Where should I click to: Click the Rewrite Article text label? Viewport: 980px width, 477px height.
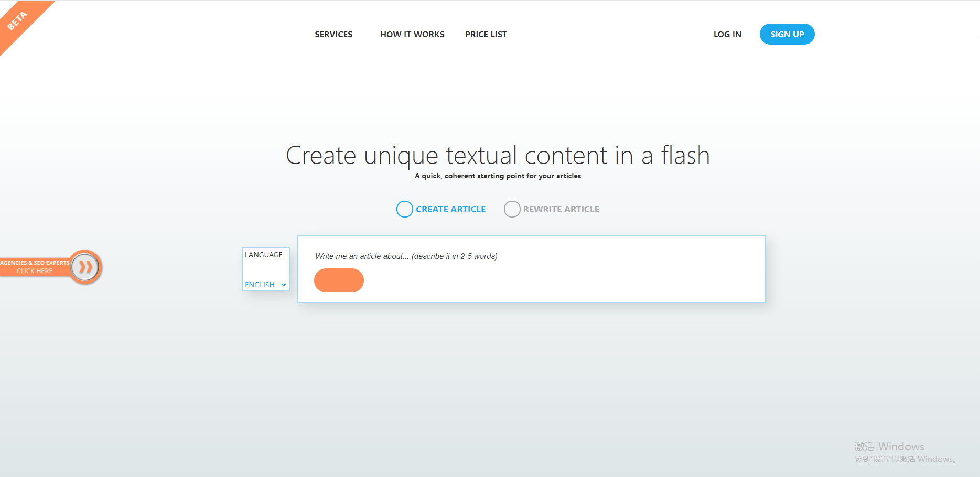point(561,209)
